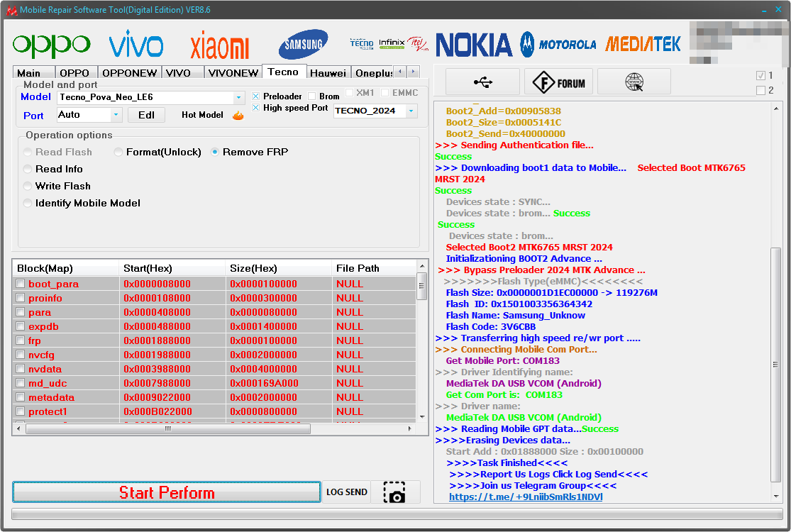Click the Block(Map) column header
Image resolution: width=791 pixels, height=532 pixels.
(65, 268)
